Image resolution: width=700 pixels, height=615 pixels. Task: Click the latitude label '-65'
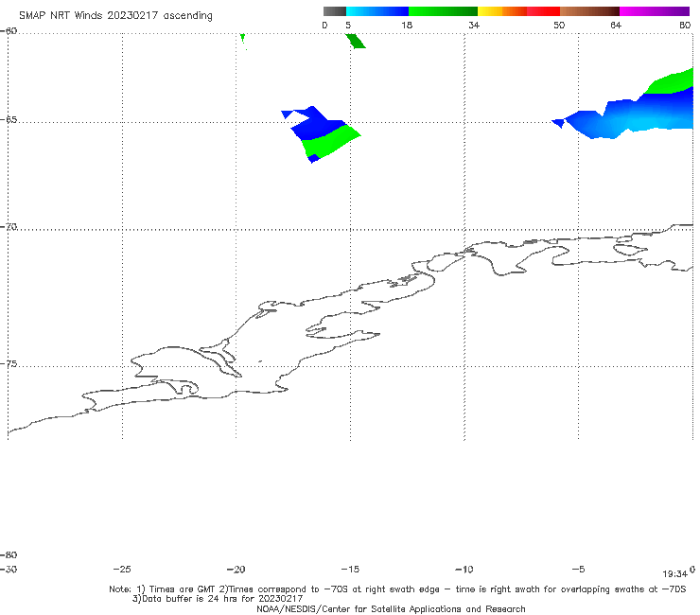pos(9,120)
